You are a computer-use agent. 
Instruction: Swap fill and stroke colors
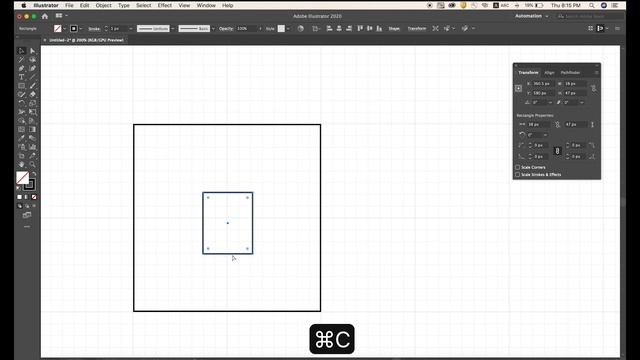tap(34, 174)
